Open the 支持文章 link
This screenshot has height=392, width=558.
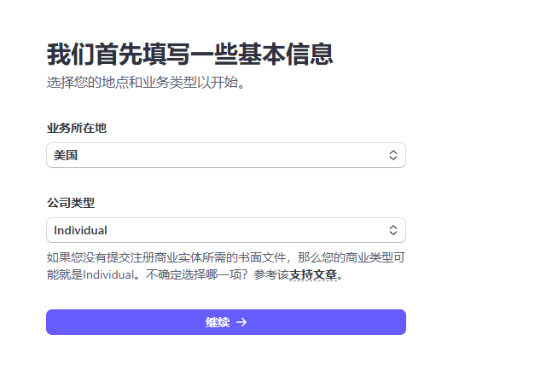313,275
